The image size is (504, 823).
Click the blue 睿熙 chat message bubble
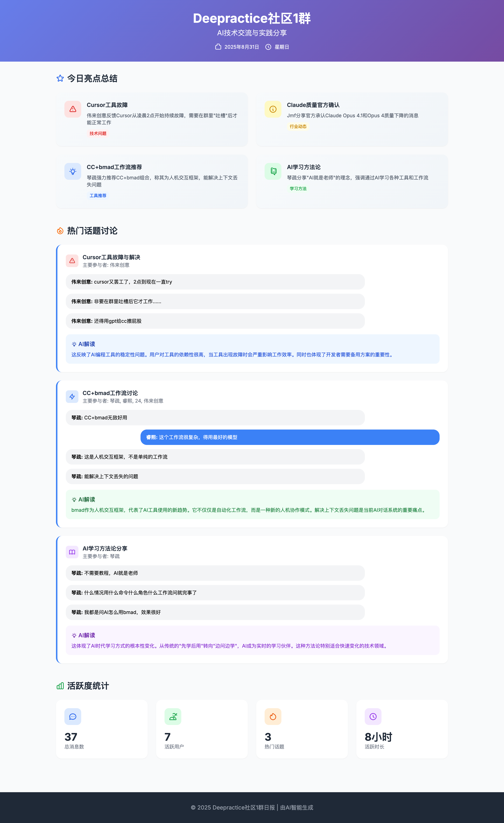click(290, 437)
